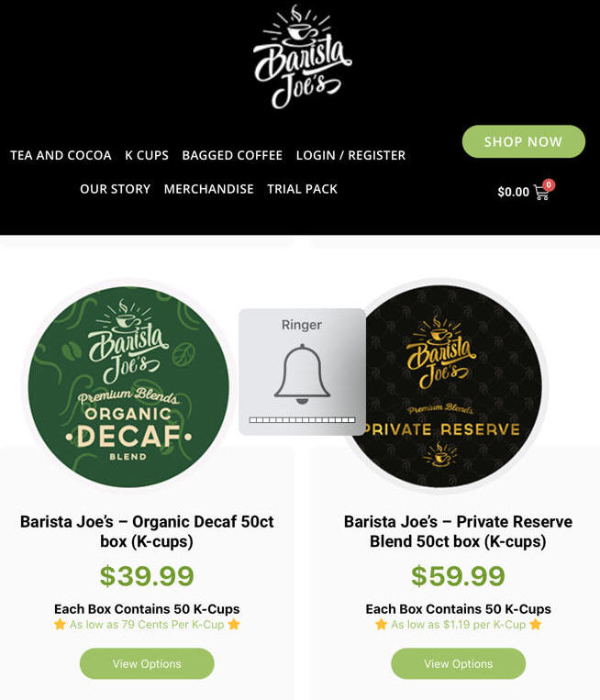
Task: Click the Ringer volume level bar
Action: 302,420
